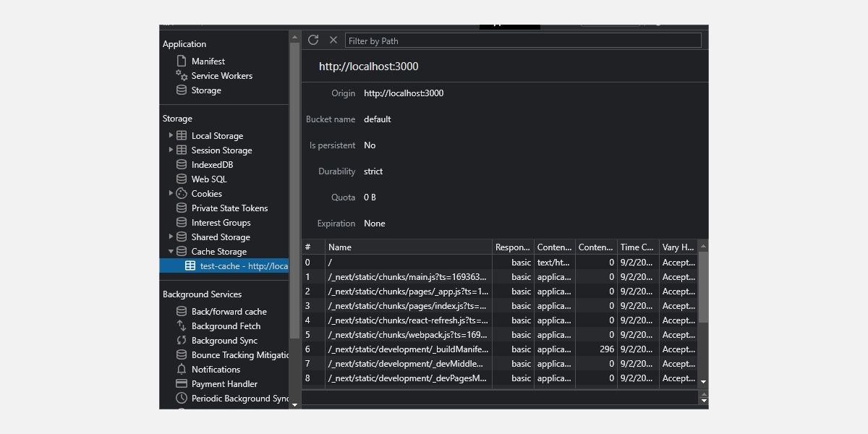Click the Cookies icon
Image resolution: width=868 pixels, height=434 pixels.
pyautogui.click(x=182, y=194)
